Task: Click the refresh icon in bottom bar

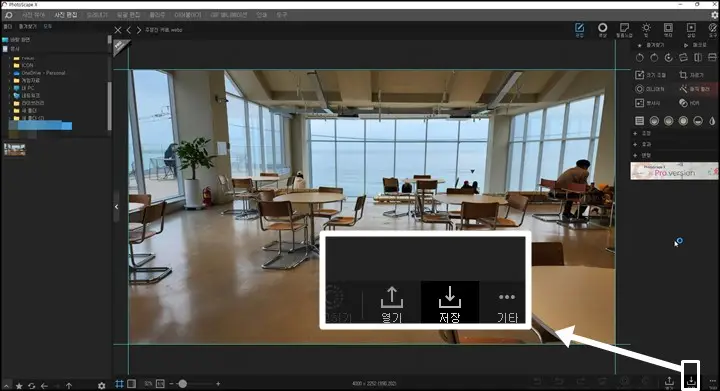Action: click(32, 386)
